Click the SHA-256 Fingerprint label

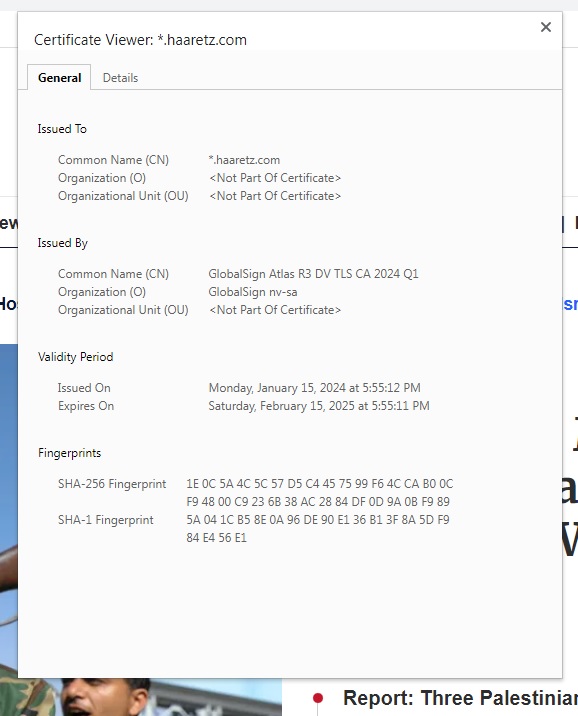pos(112,484)
